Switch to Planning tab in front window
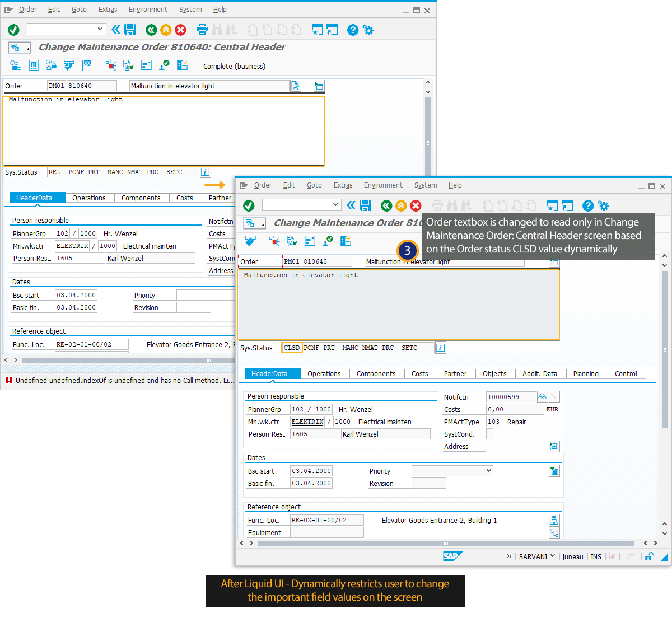This screenshot has height=618, width=672. pyautogui.click(x=586, y=373)
